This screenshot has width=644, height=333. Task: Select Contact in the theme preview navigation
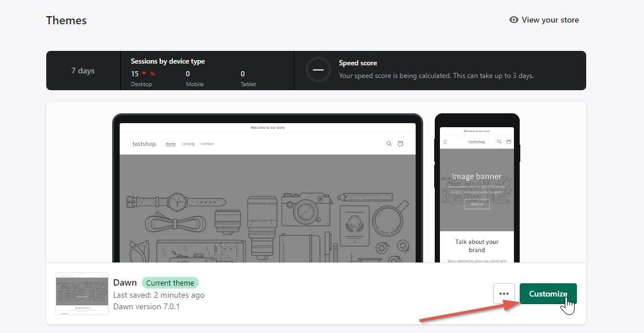click(x=207, y=143)
